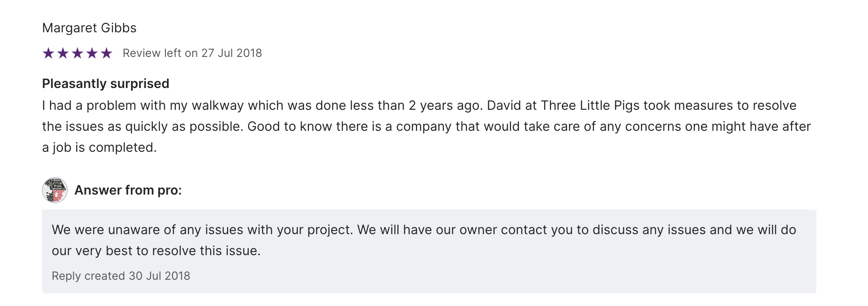Click the 'Reply created 30 Jul 2018' text
Image resolution: width=868 pixels, height=306 pixels.
[x=121, y=276]
